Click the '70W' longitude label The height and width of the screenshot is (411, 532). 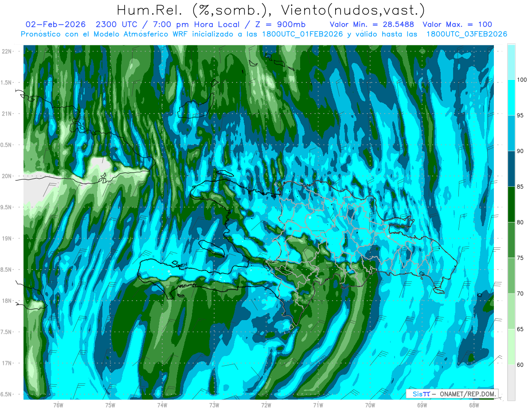pos(370,405)
